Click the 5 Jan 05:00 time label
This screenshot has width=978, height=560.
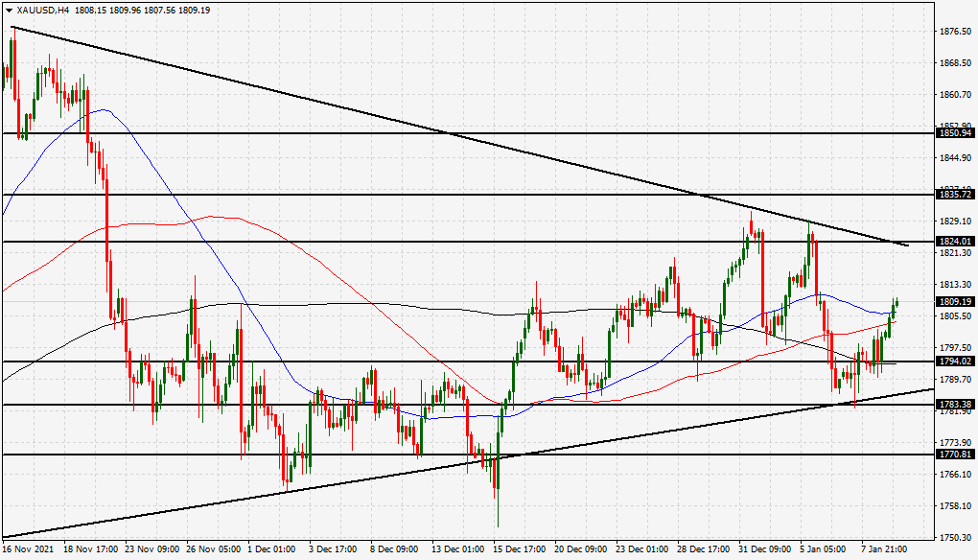point(824,549)
